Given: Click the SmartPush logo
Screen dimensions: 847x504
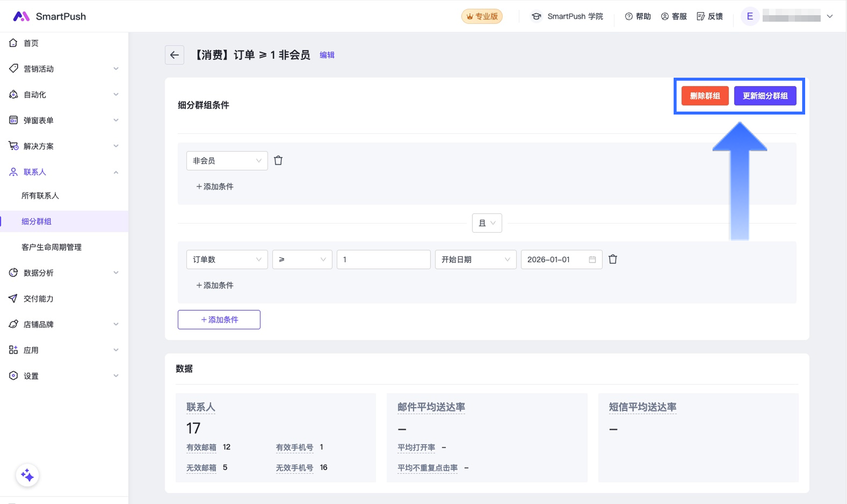Looking at the screenshot, I should point(49,16).
